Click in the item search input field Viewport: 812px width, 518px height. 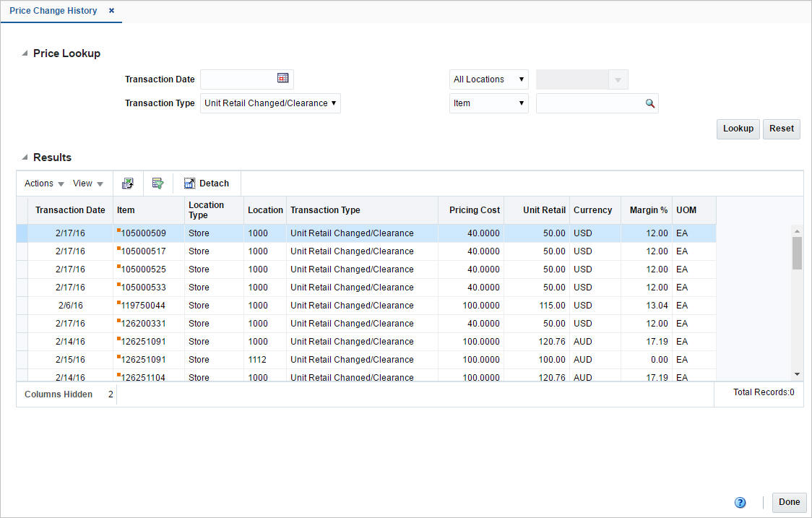click(589, 103)
